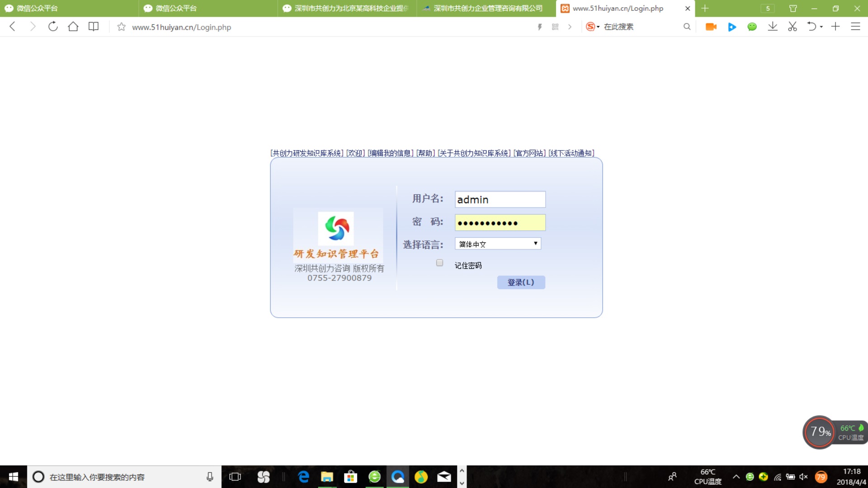
Task: Launch Microsoft Edge from the taskbar
Action: 303,477
